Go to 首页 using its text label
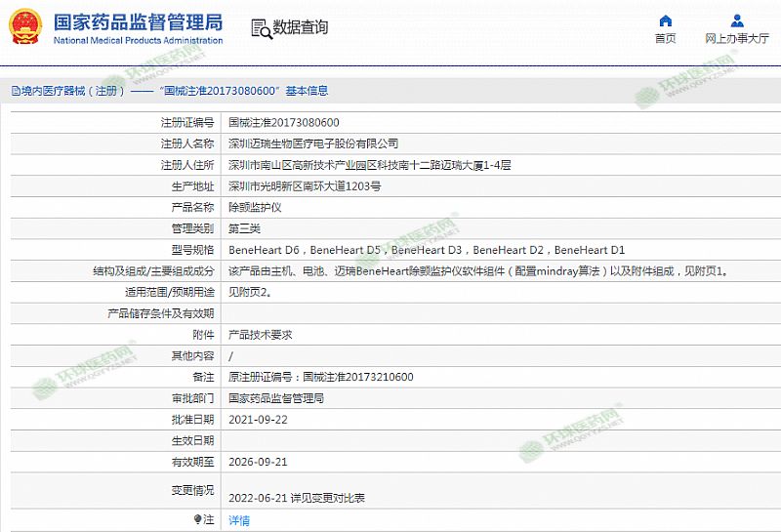The image size is (781, 532). pyautogui.click(x=665, y=39)
